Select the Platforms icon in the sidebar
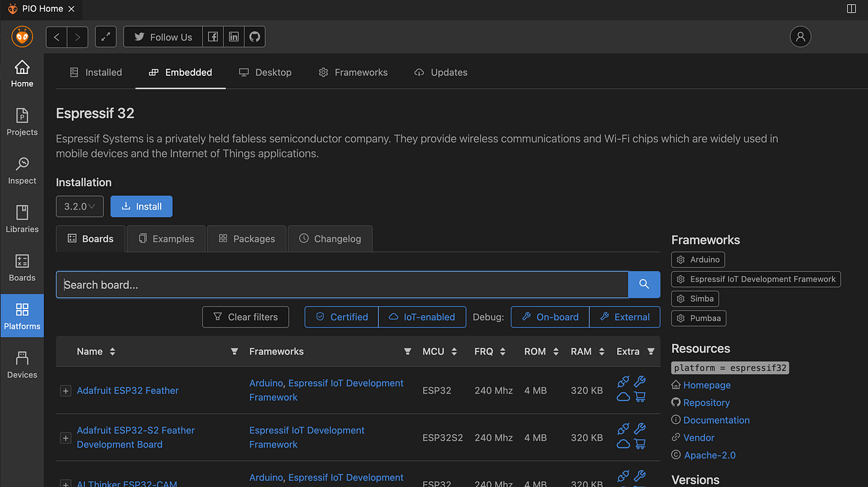This screenshot has width=868, height=487. [x=22, y=315]
